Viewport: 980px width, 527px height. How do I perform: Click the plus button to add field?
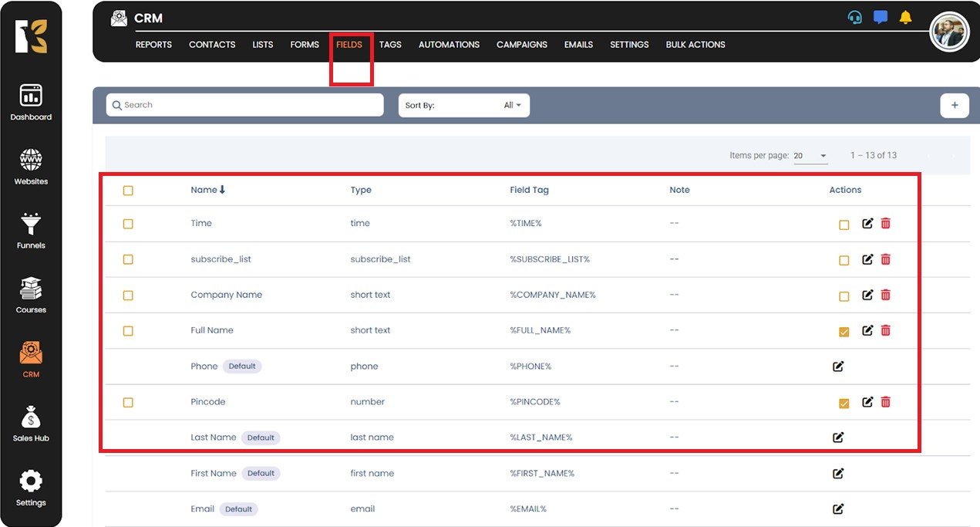(954, 105)
